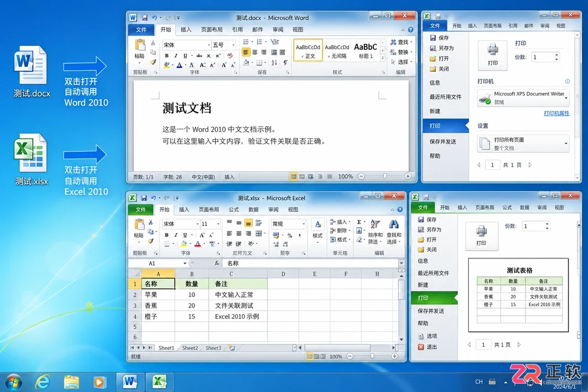Click Excel fill color bucket icon
This screenshot has height=392, width=588.
click(183, 244)
